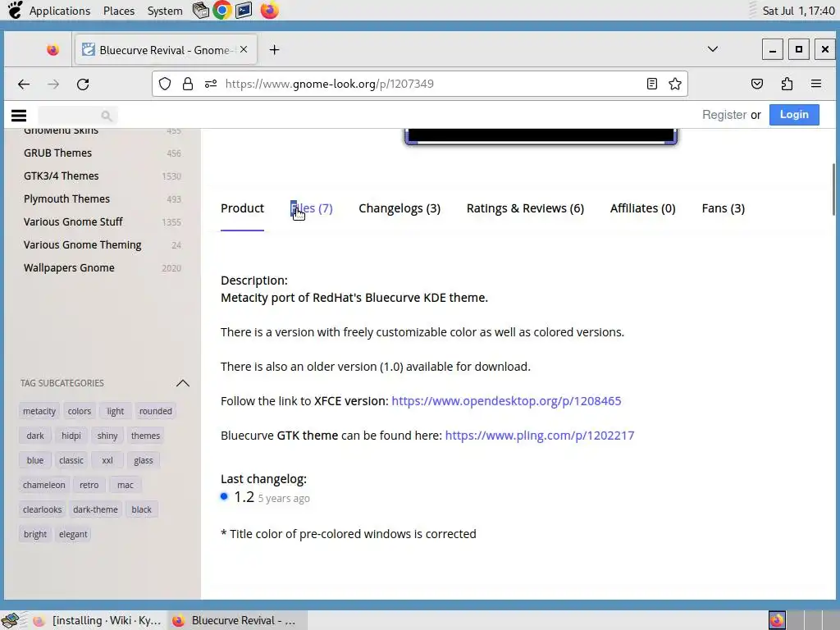Click the forward navigation arrow

(x=53, y=84)
